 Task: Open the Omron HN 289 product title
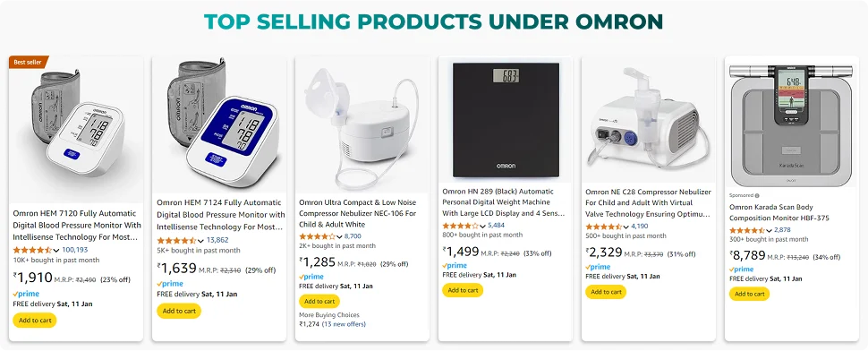(x=504, y=202)
